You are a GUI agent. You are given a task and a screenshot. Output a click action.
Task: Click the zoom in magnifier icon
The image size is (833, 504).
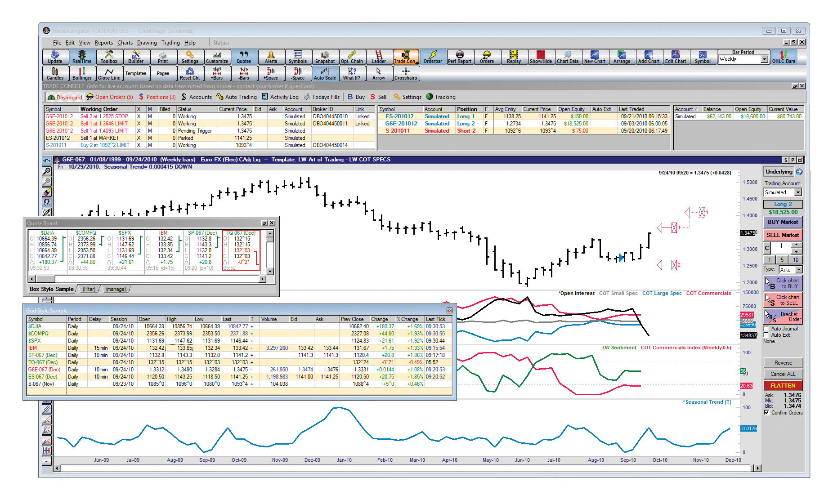click(x=47, y=171)
